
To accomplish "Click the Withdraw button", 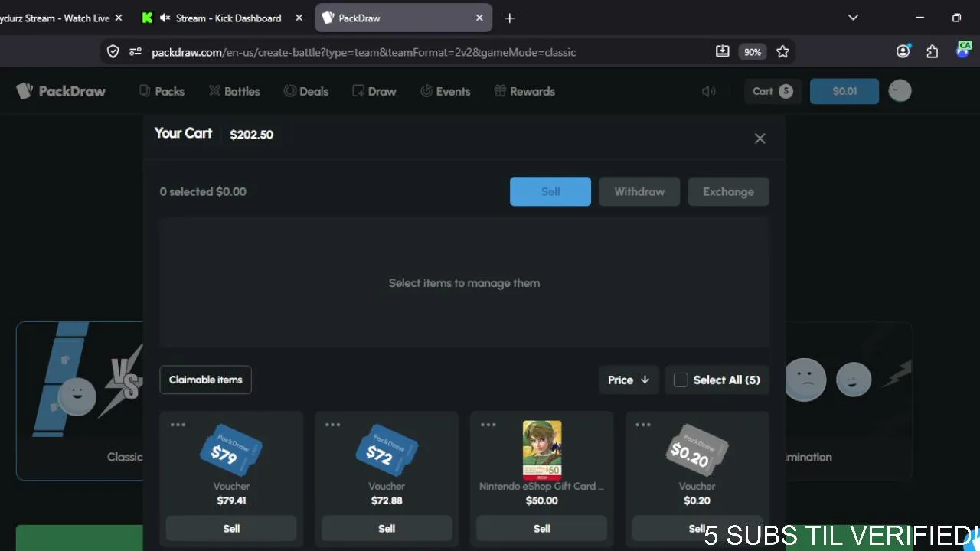I will 639,191.
